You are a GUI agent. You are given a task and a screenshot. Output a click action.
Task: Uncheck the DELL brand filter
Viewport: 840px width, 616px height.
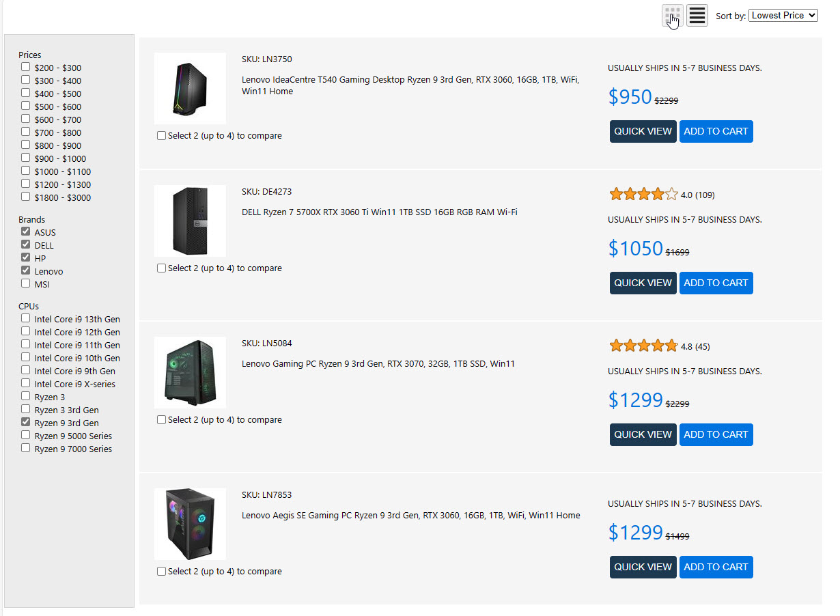(26, 245)
